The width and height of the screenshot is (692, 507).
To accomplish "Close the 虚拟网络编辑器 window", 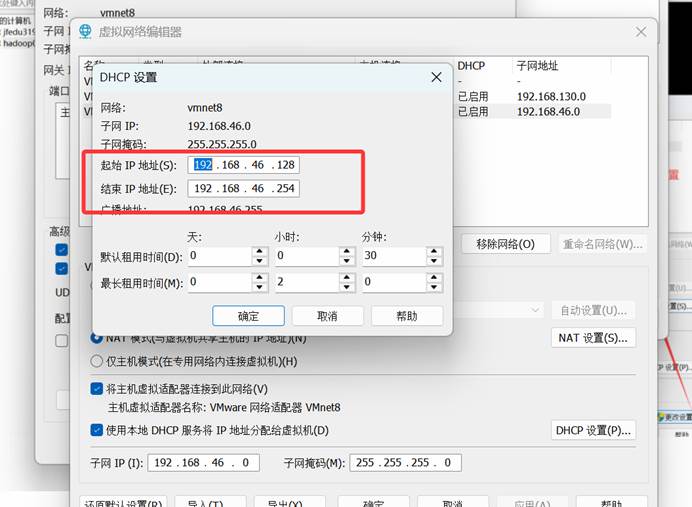I will [639, 32].
